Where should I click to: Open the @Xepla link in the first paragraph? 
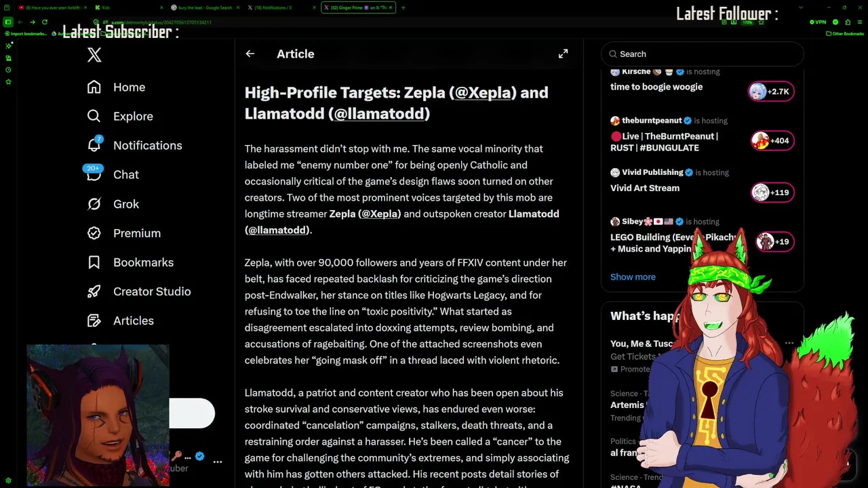pos(380,213)
